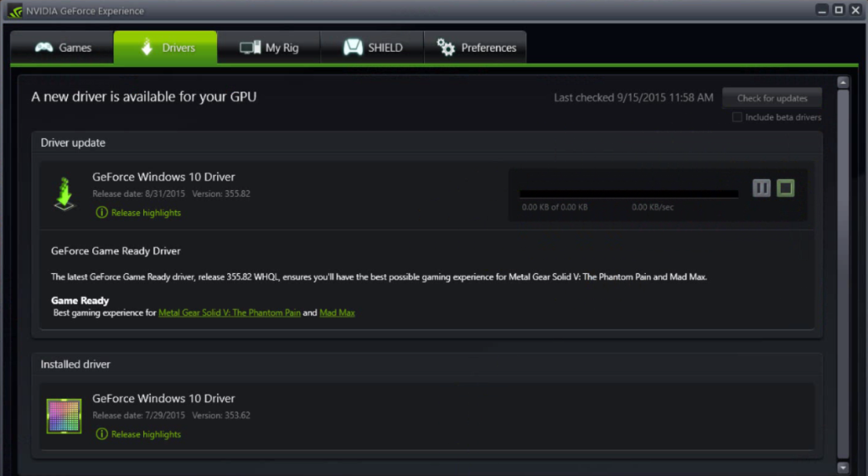Screen dimensions: 868x476
Task: Pause the driver download
Action: pos(761,188)
